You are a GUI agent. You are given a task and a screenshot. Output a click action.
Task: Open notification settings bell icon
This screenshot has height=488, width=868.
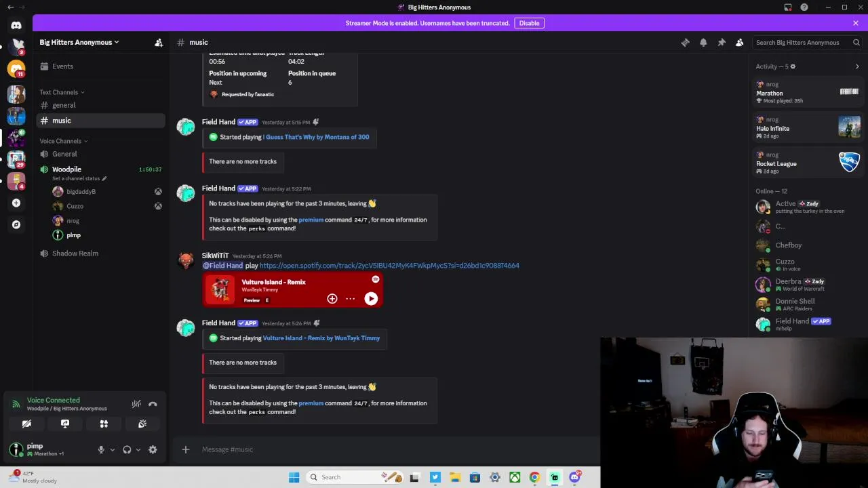click(x=703, y=42)
